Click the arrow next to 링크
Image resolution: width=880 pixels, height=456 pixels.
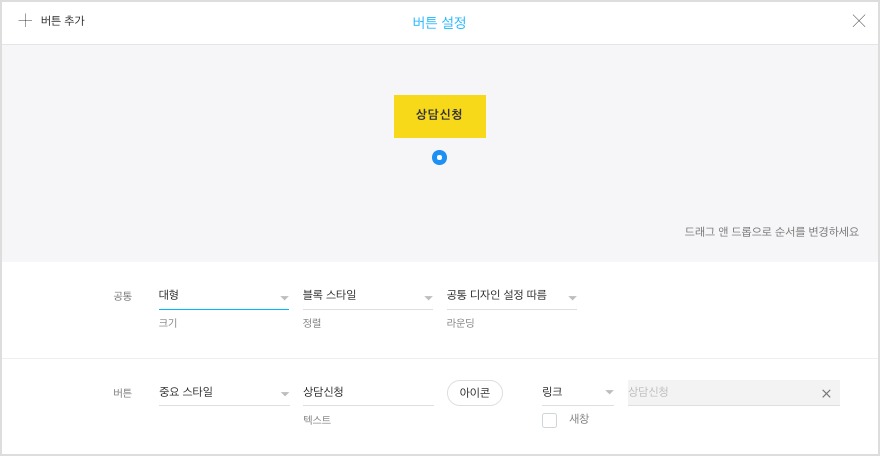(609, 393)
